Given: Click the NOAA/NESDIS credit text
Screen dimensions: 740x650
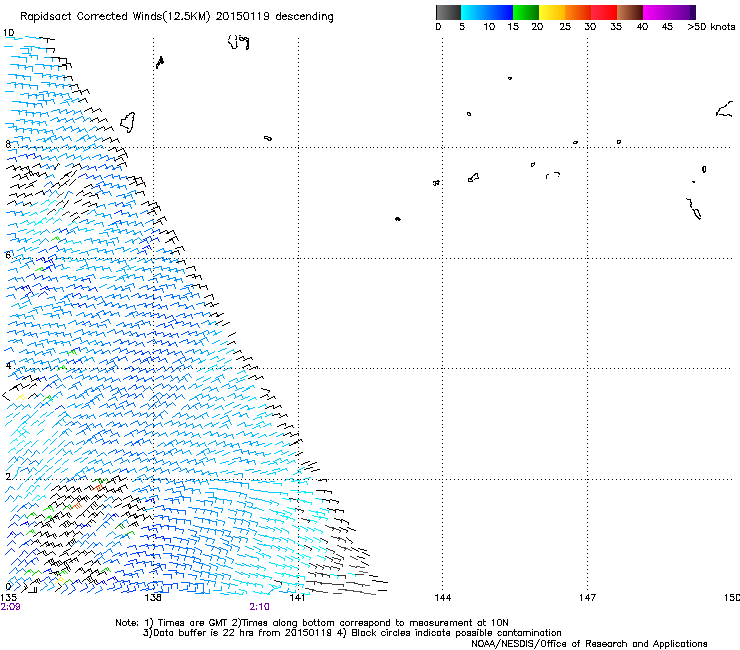Looking at the screenshot, I should click(x=589, y=643).
